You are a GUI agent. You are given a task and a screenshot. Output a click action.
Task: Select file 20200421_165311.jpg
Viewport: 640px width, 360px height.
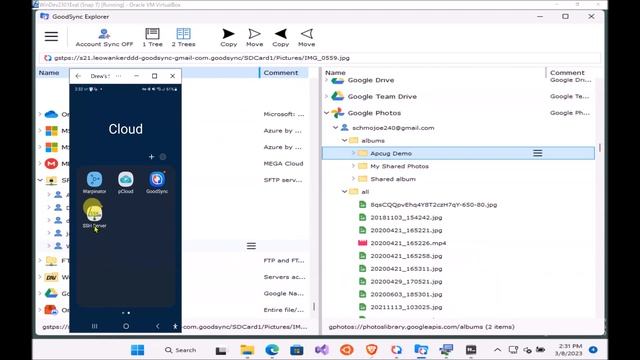pos(406,269)
